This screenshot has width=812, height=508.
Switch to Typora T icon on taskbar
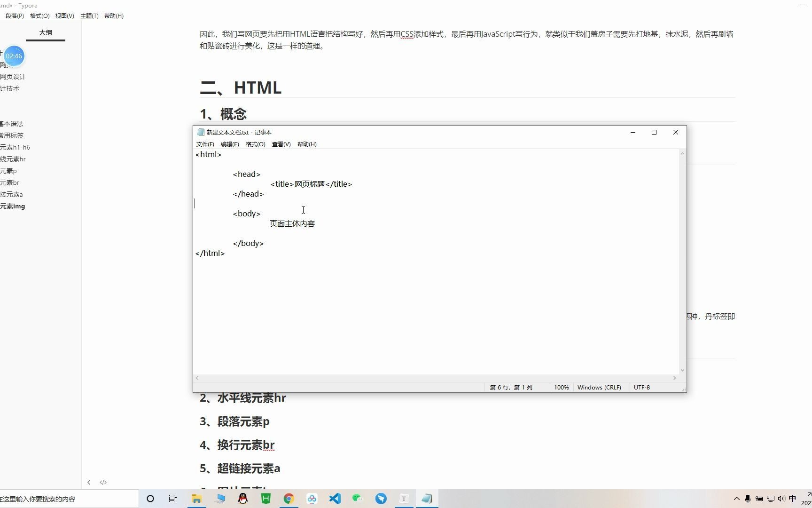[x=404, y=499]
